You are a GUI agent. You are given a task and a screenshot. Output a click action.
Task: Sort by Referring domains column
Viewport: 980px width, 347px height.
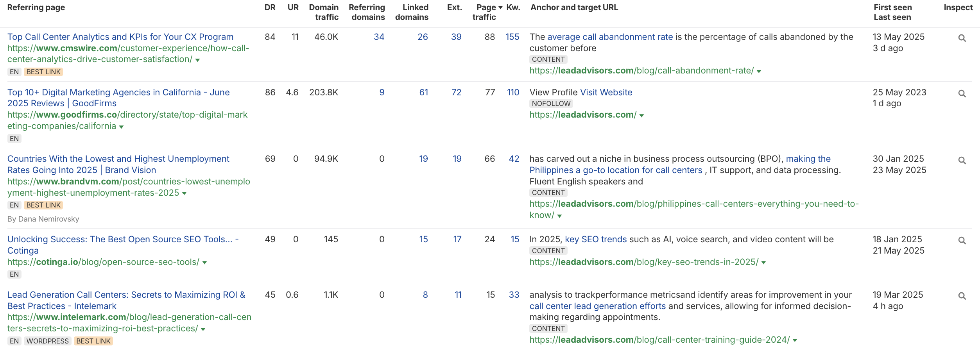(x=367, y=12)
